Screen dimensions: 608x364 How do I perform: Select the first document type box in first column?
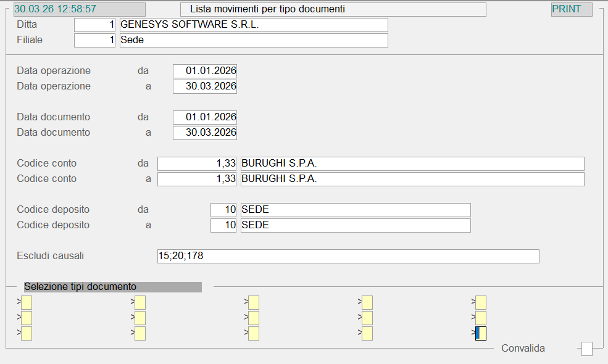coord(27,302)
